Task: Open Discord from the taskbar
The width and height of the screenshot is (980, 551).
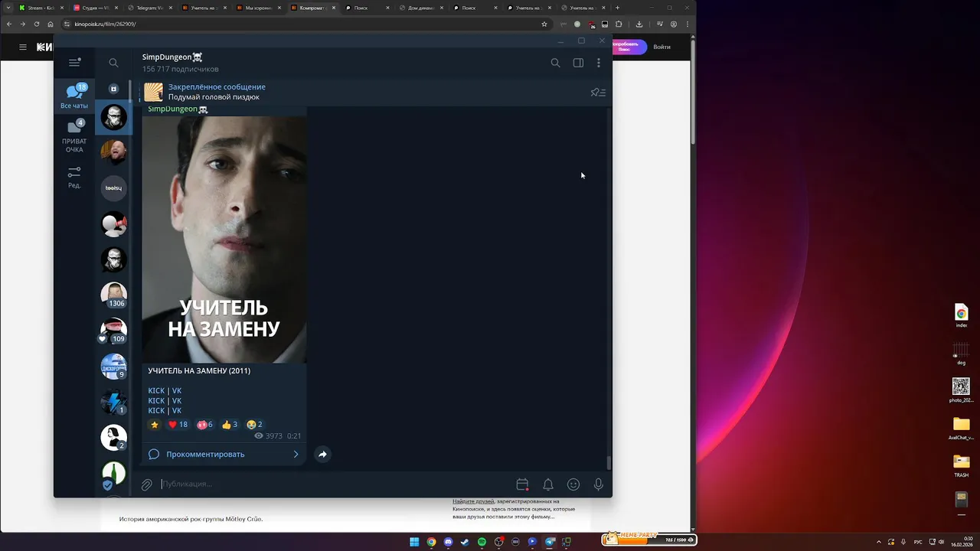Action: click(448, 542)
